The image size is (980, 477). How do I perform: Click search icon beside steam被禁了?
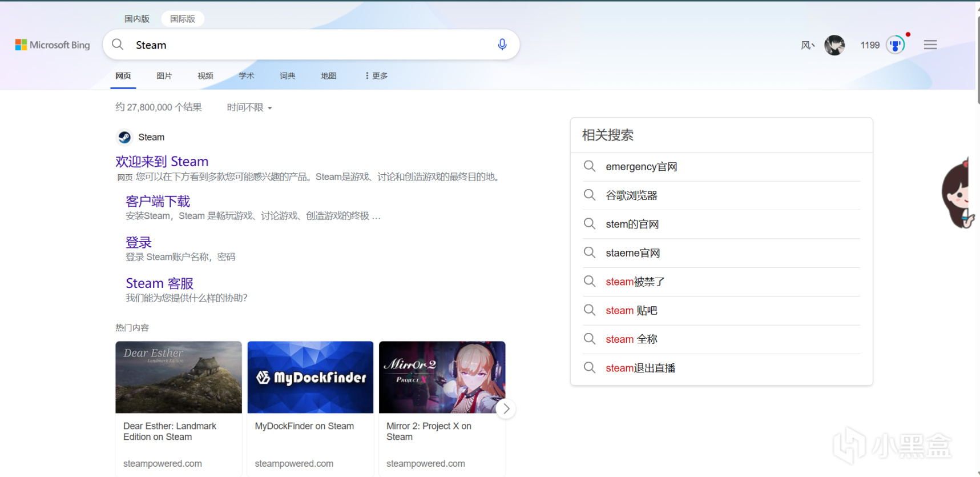click(590, 281)
